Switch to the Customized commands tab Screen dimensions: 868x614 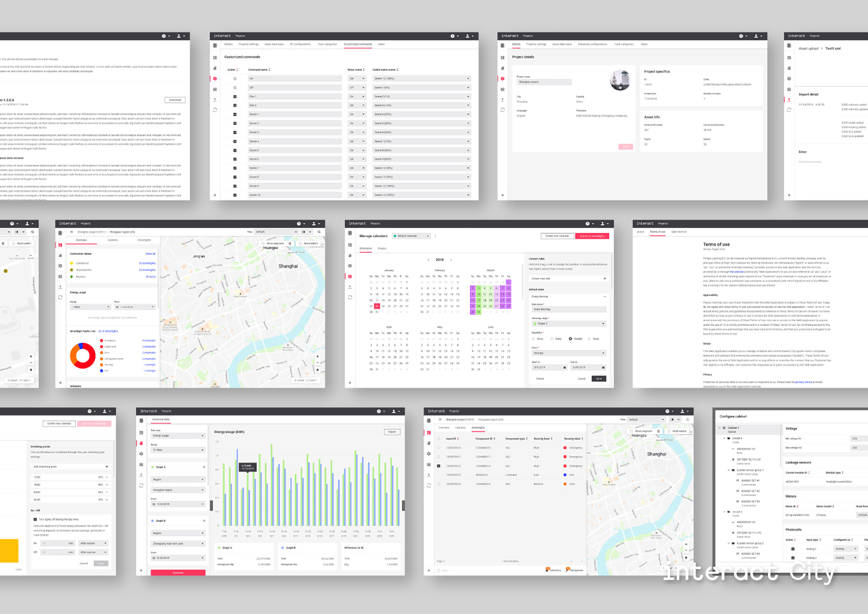point(357,44)
